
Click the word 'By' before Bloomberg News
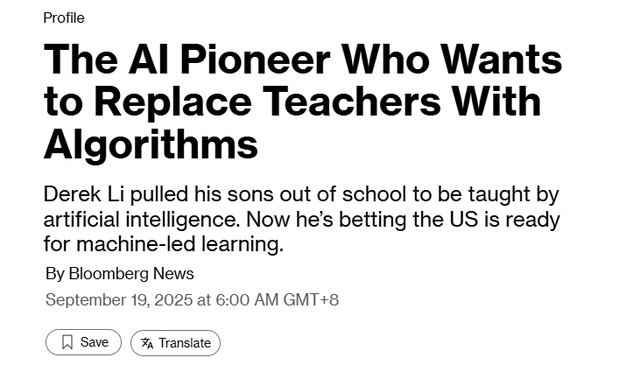(55, 274)
